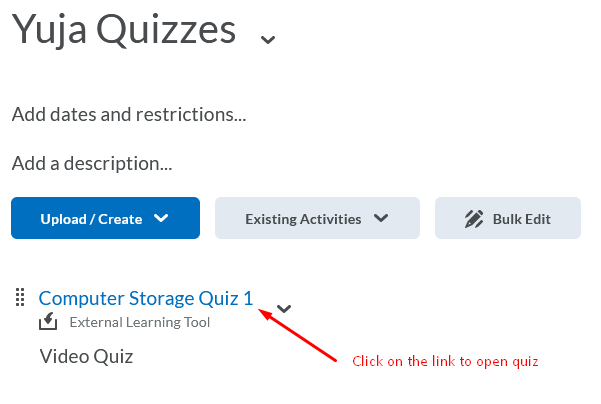
Task: Click the red arrowhead near the quiz link
Action: tap(265, 312)
